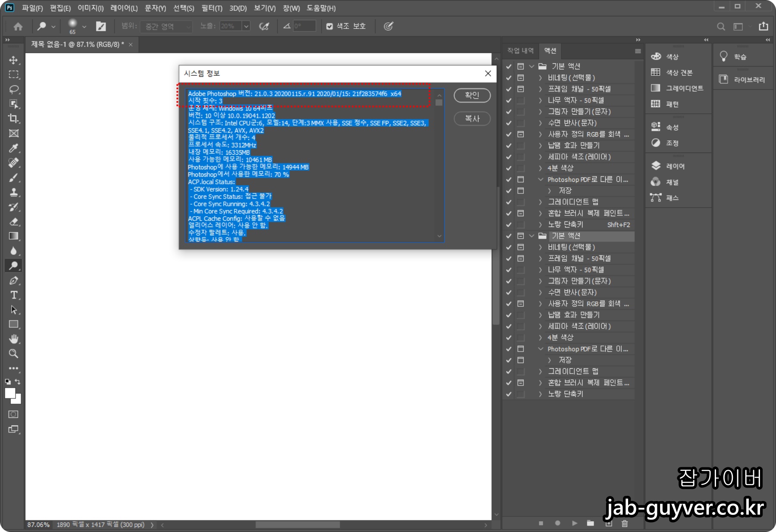The height and width of the screenshot is (532, 776).
Task: Open the 필터(T) menu
Action: 212,8
